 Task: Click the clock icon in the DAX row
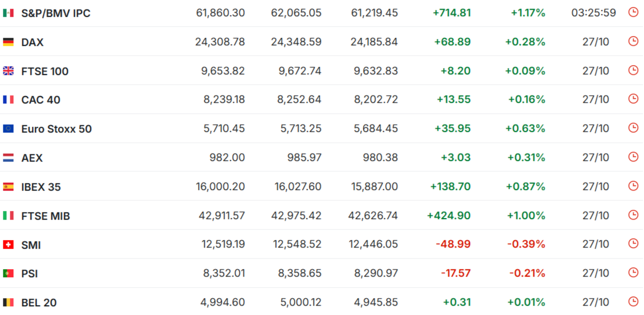click(633, 41)
